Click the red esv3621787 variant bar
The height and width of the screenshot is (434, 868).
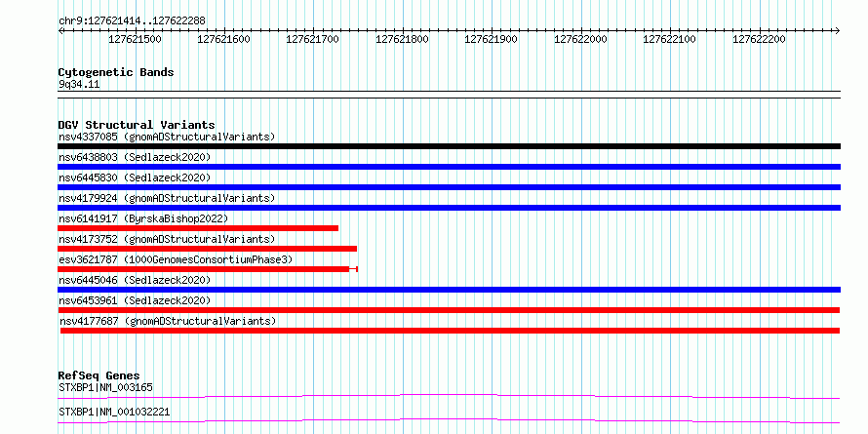pyautogui.click(x=208, y=269)
